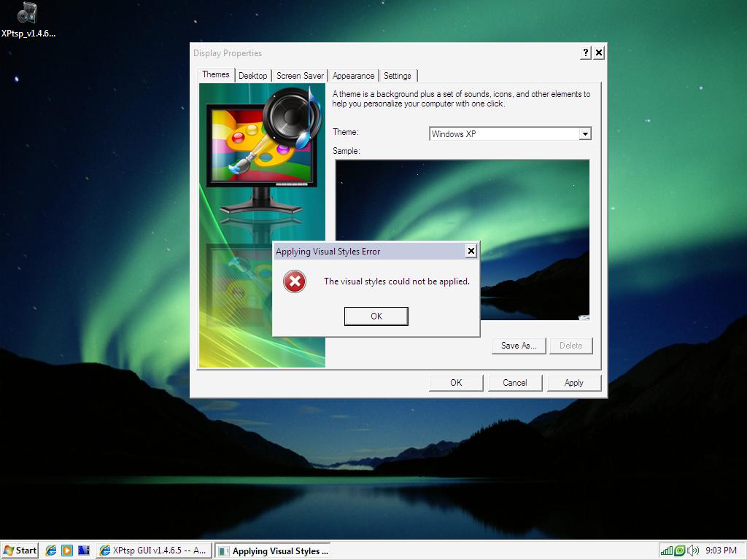Open the Screen Saver tab
The height and width of the screenshot is (560, 747).
pos(300,76)
